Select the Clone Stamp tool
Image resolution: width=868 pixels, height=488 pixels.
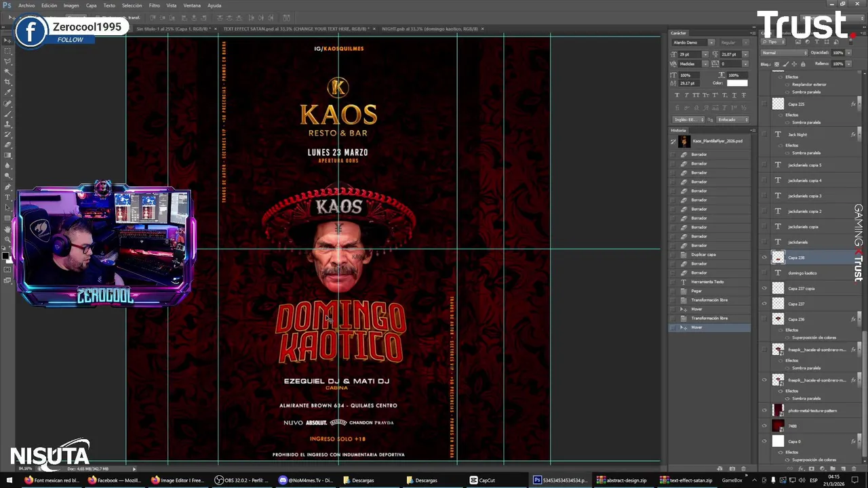point(7,125)
